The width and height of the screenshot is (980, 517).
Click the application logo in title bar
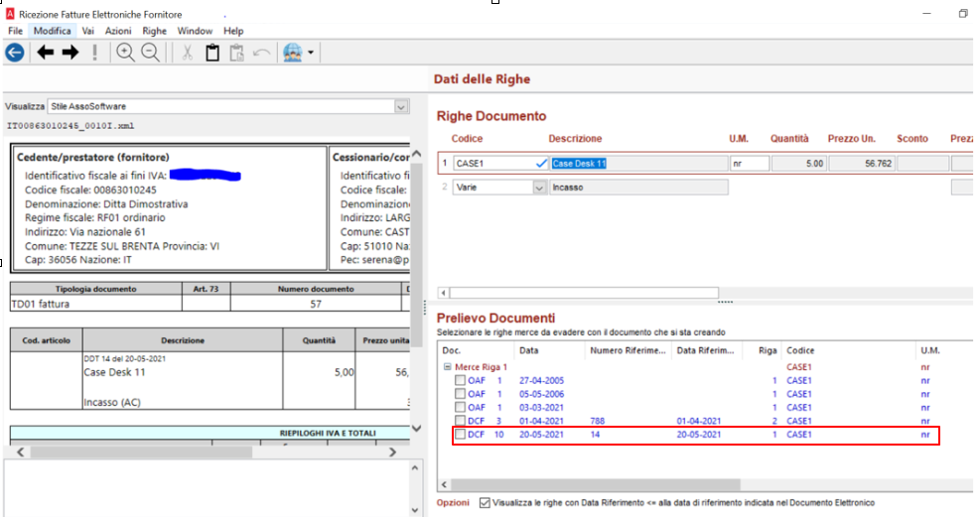coord(9,14)
